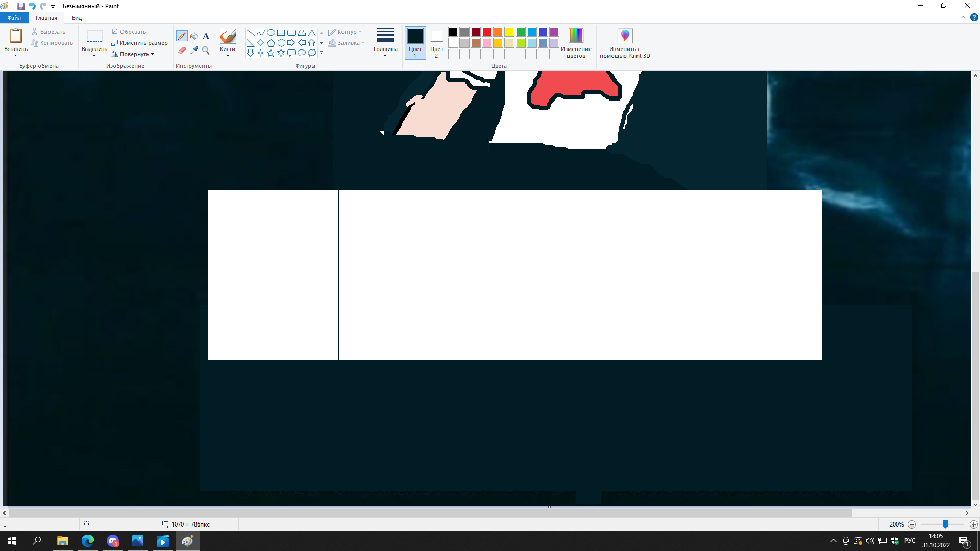Click the zoom in plus button
The width and height of the screenshot is (980, 551).
(x=973, y=524)
